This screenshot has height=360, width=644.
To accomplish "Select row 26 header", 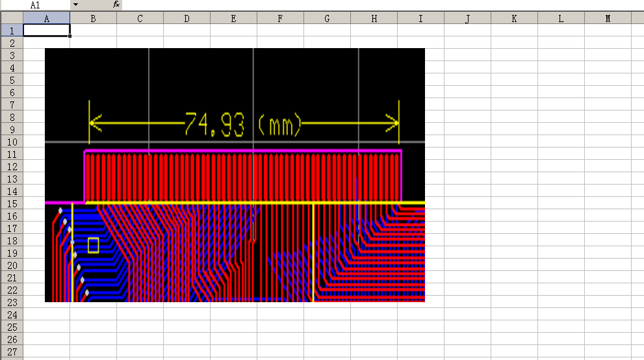I will 12,339.
